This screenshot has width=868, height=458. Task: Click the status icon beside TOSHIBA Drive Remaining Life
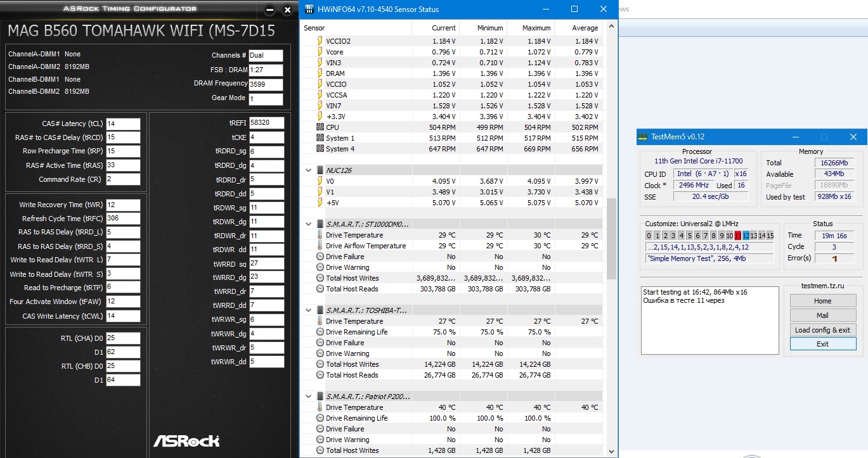coord(320,332)
